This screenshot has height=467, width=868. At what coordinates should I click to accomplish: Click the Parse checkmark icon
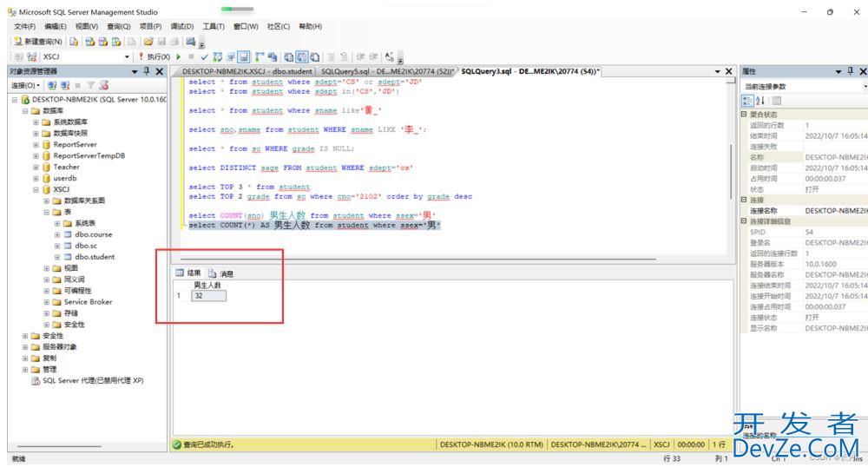tap(204, 56)
